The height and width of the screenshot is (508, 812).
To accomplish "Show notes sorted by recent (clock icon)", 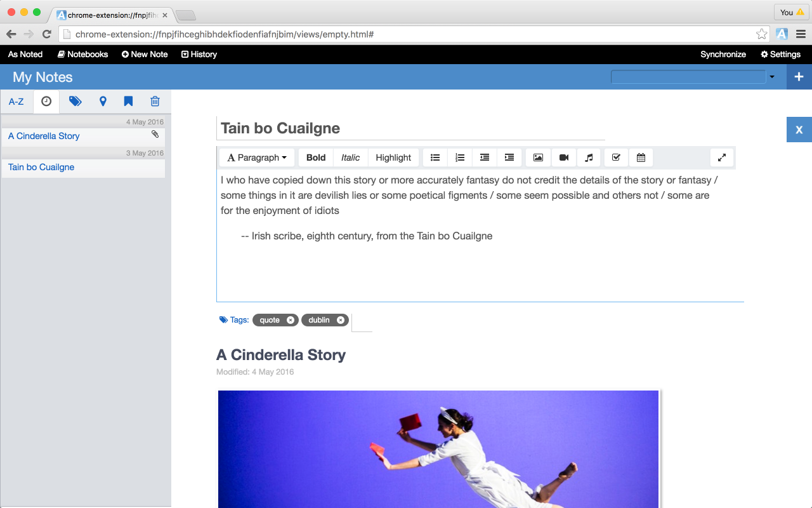I will (46, 102).
